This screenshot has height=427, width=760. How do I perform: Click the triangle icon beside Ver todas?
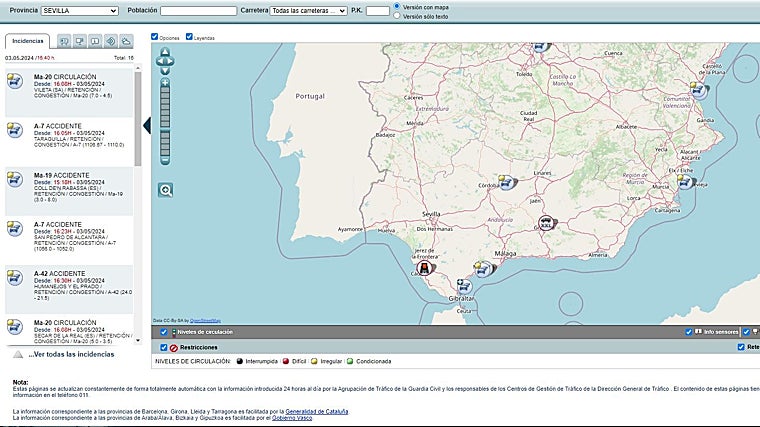pyautogui.click(x=18, y=354)
